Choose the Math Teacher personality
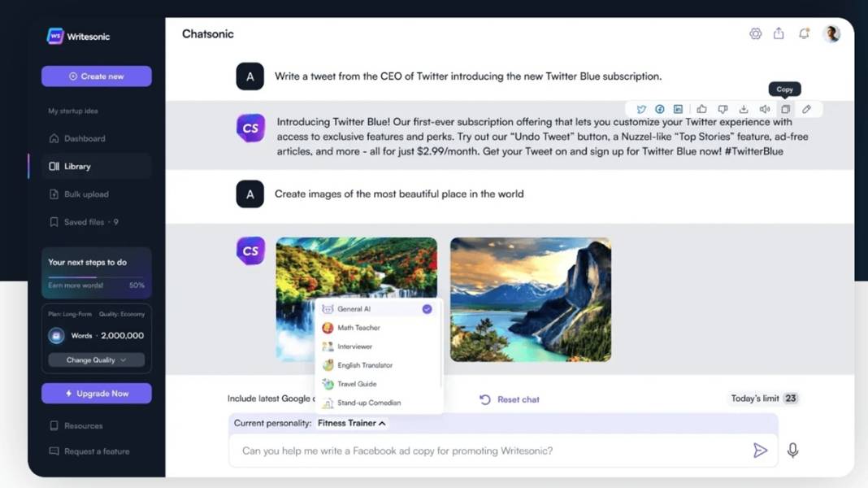 click(x=358, y=328)
